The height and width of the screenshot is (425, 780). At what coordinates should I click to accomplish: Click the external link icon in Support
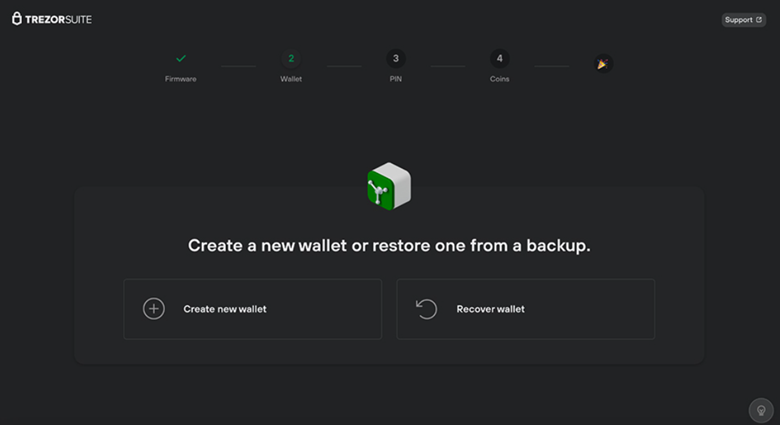(x=758, y=20)
